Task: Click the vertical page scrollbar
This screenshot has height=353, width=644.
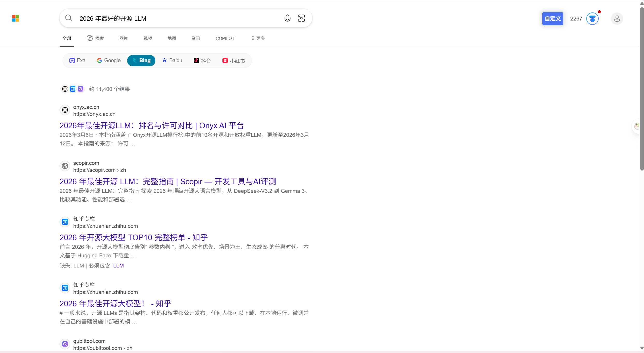Action: click(x=642, y=89)
